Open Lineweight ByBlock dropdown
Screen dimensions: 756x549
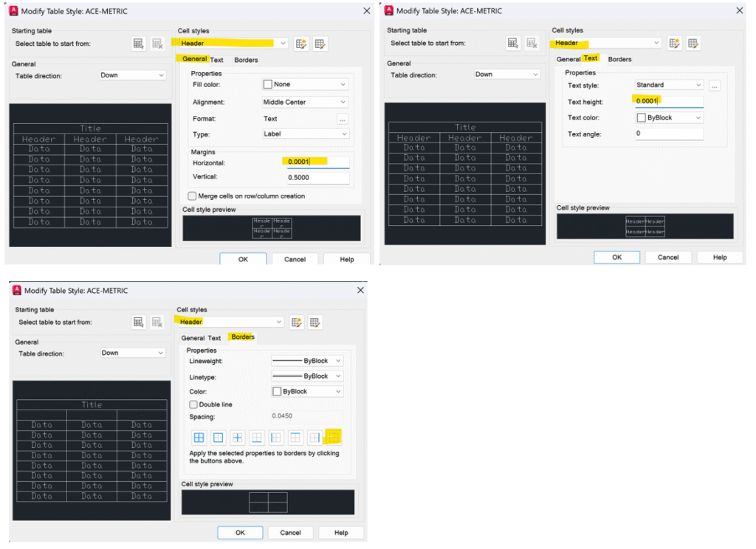307,361
